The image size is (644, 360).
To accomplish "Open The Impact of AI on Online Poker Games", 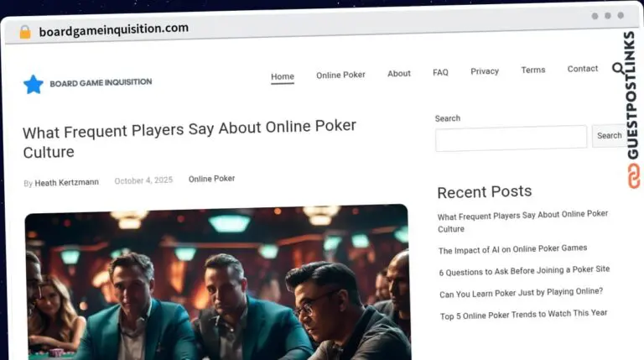I will pos(512,249).
